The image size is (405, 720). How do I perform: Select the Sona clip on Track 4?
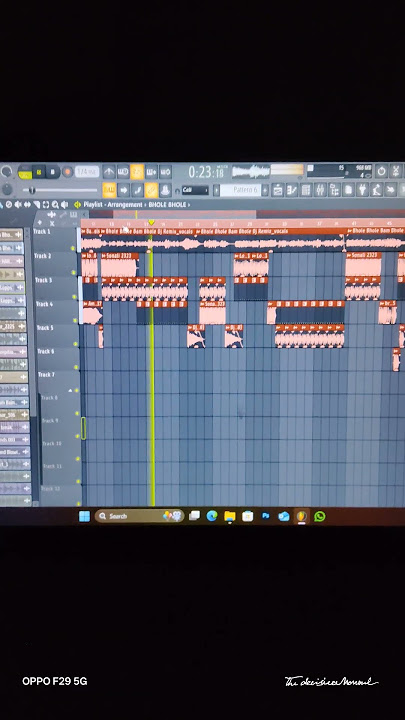(212, 313)
